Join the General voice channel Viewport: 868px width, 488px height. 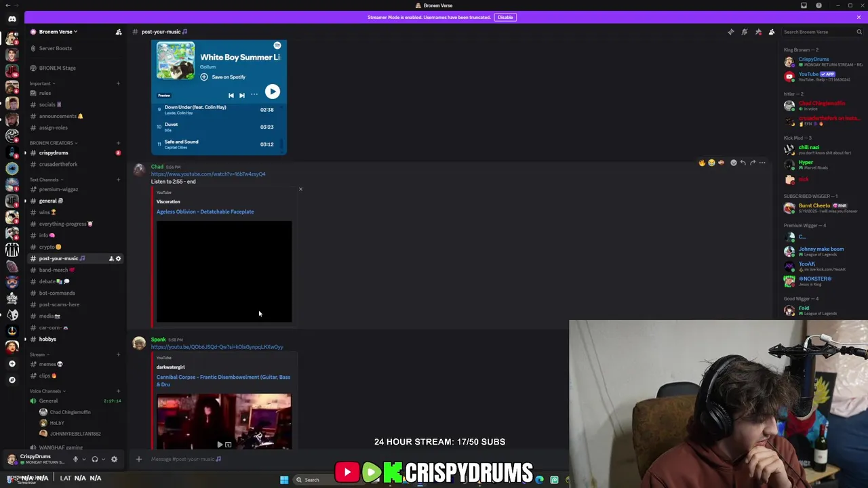[75, 401]
